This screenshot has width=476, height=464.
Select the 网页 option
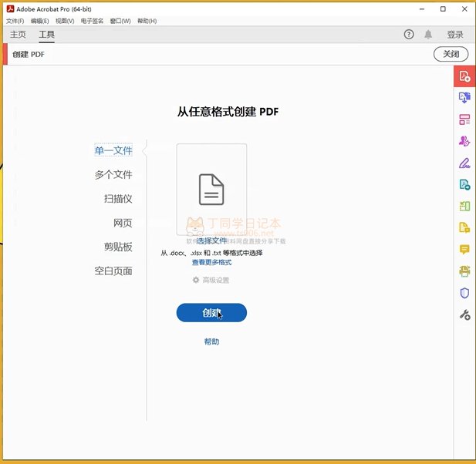coord(123,223)
